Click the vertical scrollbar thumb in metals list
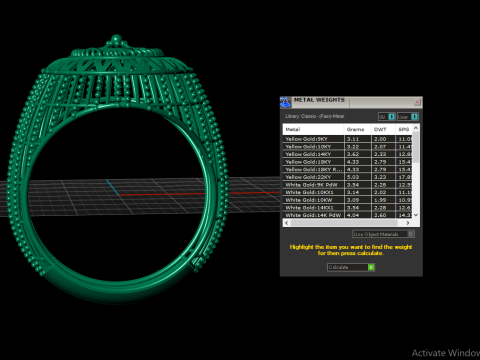The height and width of the screenshot is (360, 480). [416, 147]
